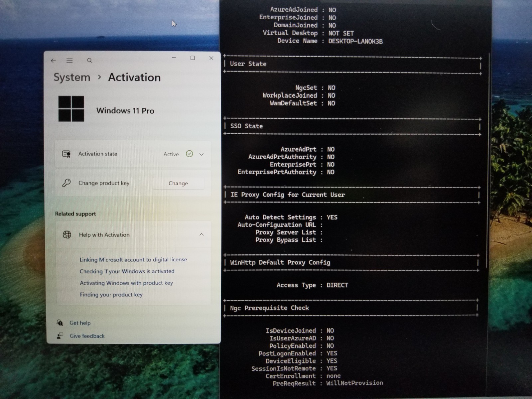Image resolution: width=532 pixels, height=399 pixels.
Task: Click the Get help headset icon
Action: (x=60, y=323)
